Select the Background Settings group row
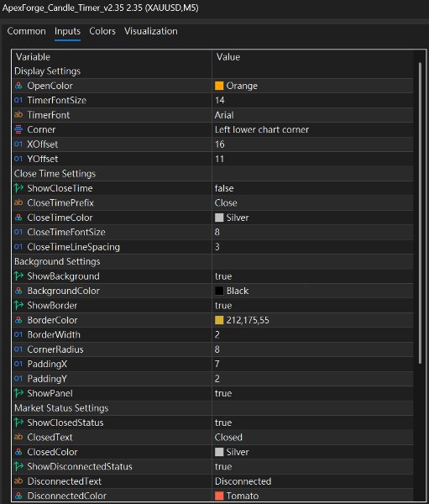The width and height of the screenshot is (429, 504). 212,261
